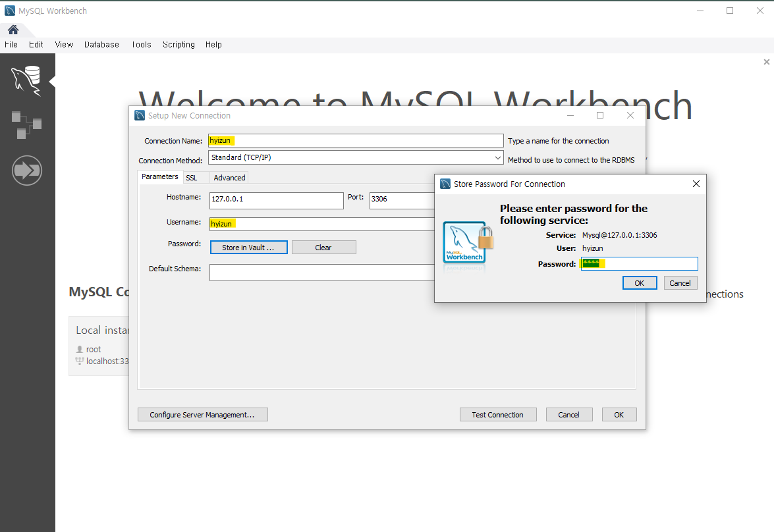Switch to the Parameters tab

(x=160, y=176)
